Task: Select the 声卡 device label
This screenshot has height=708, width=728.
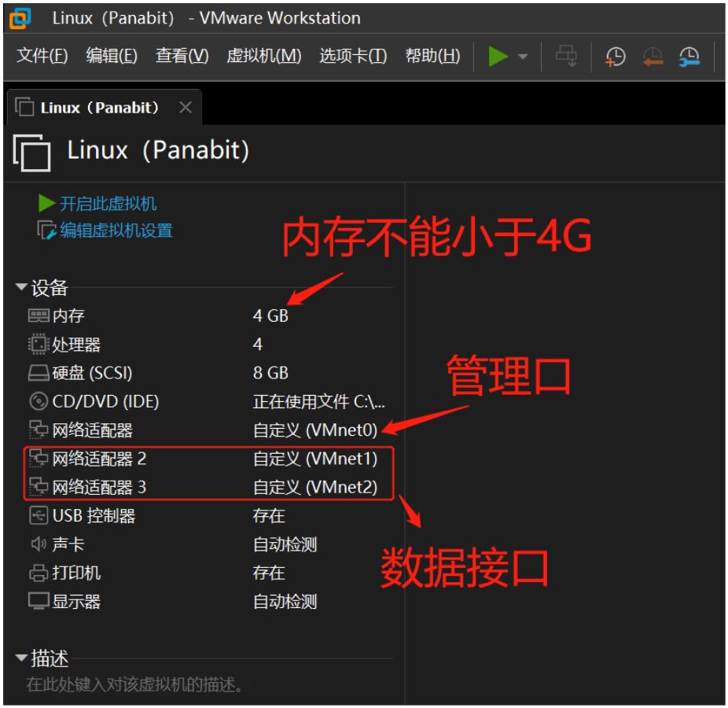Action: (68, 544)
